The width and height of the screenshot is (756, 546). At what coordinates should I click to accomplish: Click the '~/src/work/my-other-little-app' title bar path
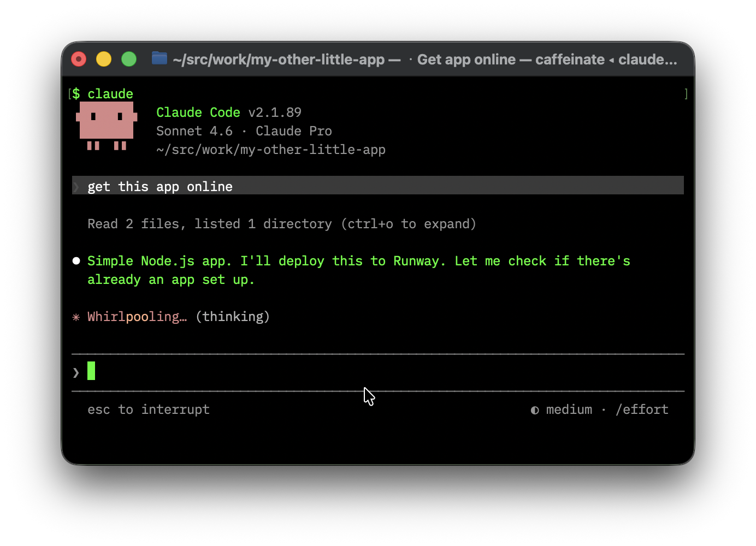tap(279, 60)
